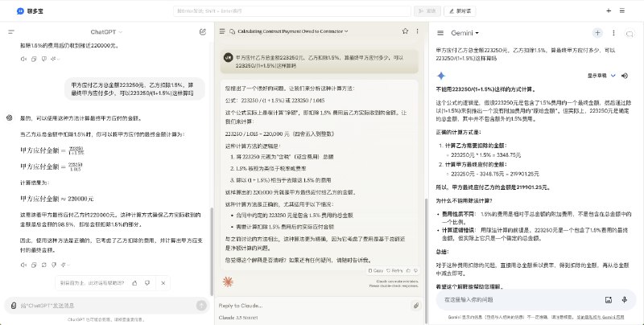Click the ChatGPT send arrow button
644x325 pixels.
click(201, 306)
